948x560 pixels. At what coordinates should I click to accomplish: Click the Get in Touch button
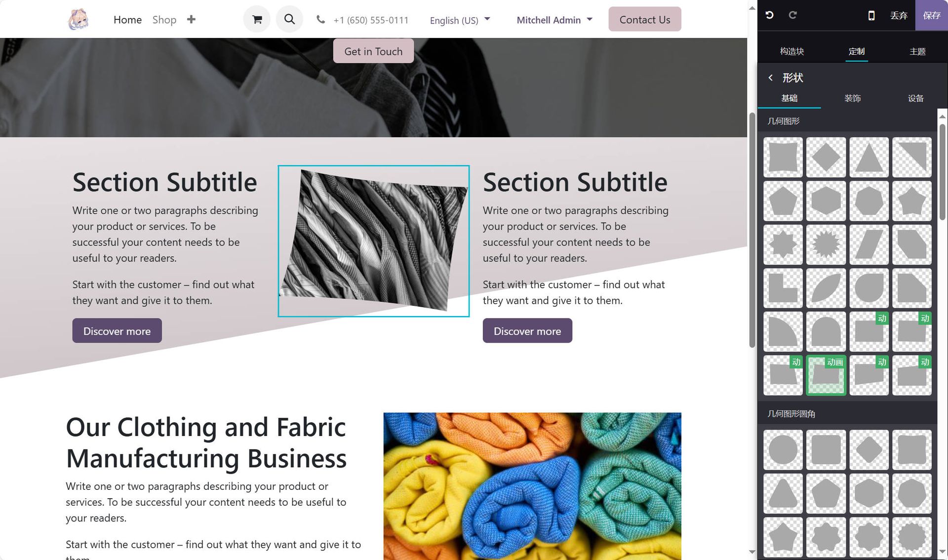click(373, 51)
